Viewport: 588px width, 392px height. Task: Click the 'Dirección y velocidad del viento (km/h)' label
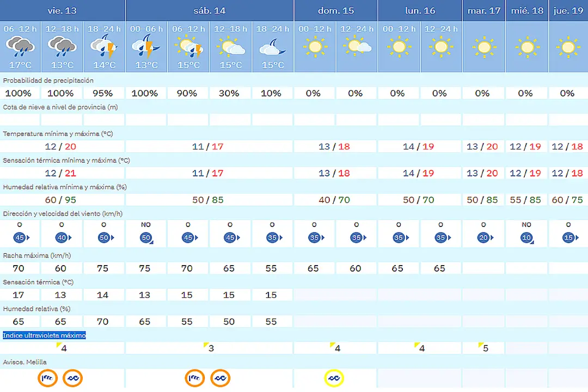click(63, 214)
